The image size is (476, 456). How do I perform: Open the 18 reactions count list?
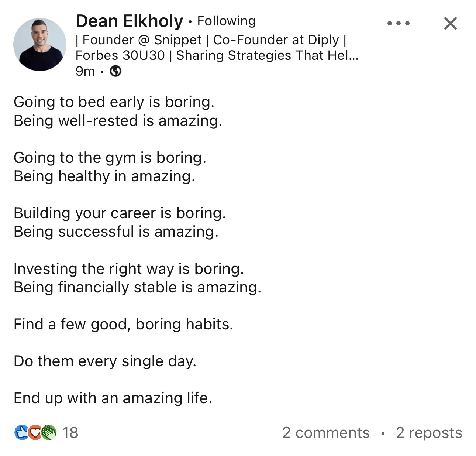tap(70, 432)
